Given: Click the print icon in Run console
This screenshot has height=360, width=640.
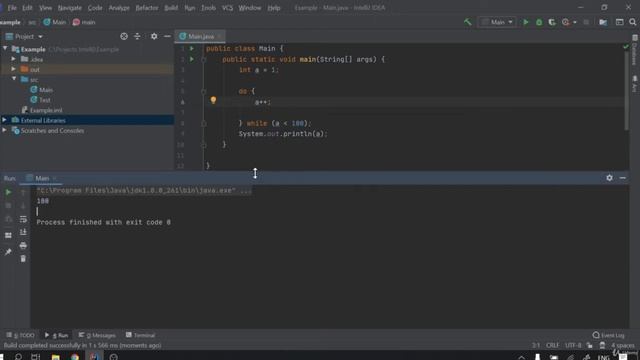Looking at the screenshot, I should tap(23, 246).
